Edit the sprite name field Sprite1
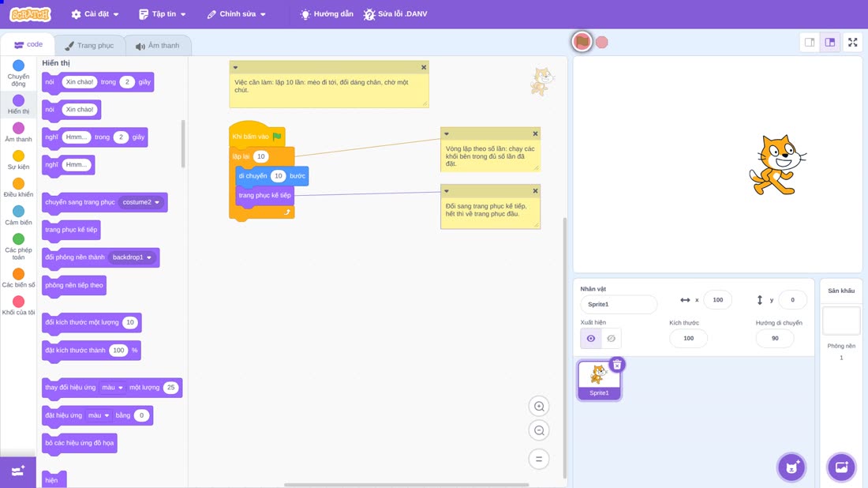Screen dimensions: 868x488 point(619,304)
